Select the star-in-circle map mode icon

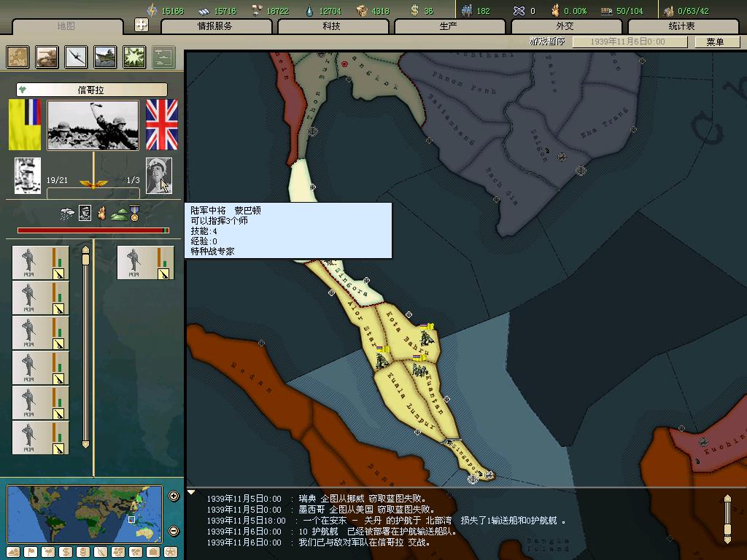tap(171, 552)
